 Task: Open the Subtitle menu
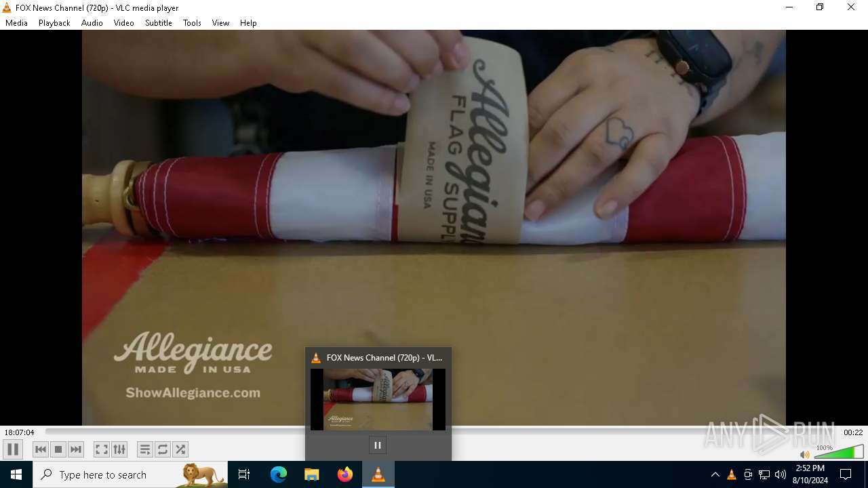click(x=159, y=23)
